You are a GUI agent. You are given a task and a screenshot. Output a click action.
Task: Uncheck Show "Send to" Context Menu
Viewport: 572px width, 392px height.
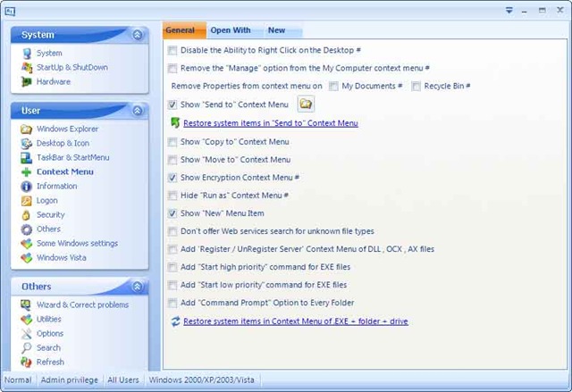(x=172, y=104)
